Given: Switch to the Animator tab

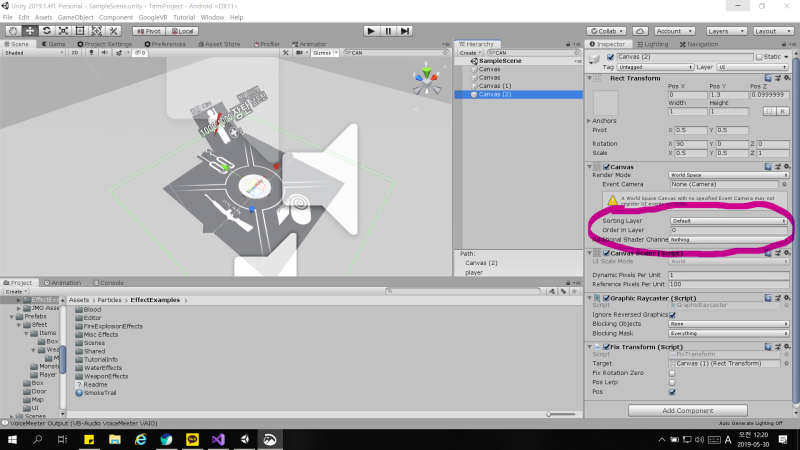Looking at the screenshot, I should click(309, 44).
